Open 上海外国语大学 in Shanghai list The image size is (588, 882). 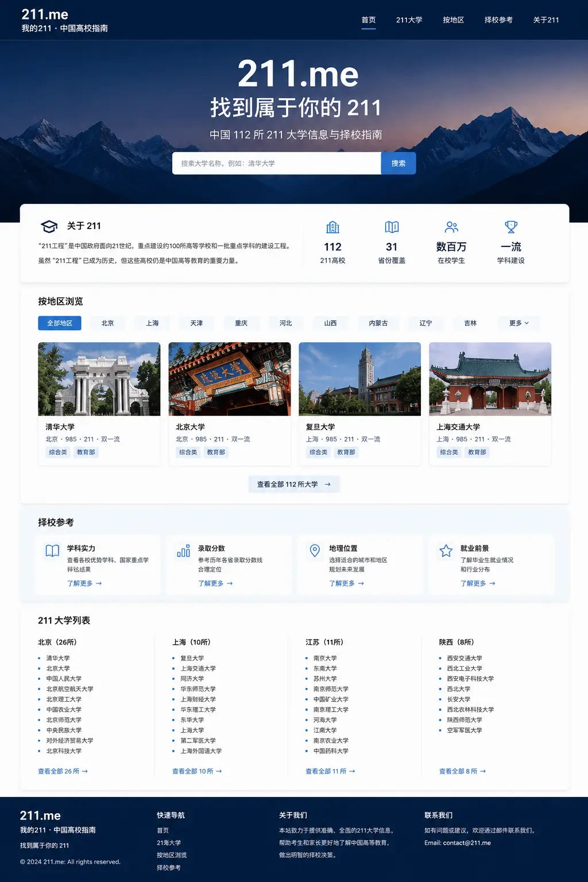pos(201,751)
